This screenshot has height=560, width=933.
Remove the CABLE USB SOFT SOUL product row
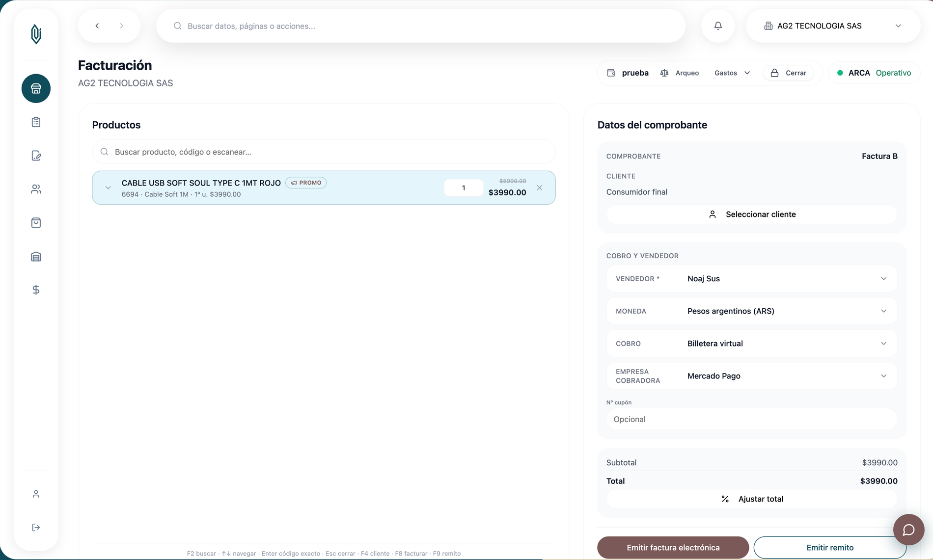pos(540,188)
